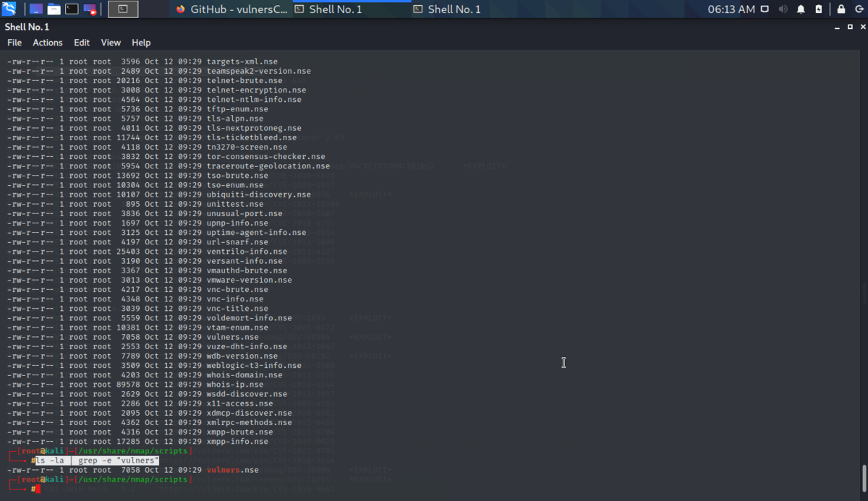The height and width of the screenshot is (501, 868).
Task: Open the Edit menu
Action: tap(82, 43)
